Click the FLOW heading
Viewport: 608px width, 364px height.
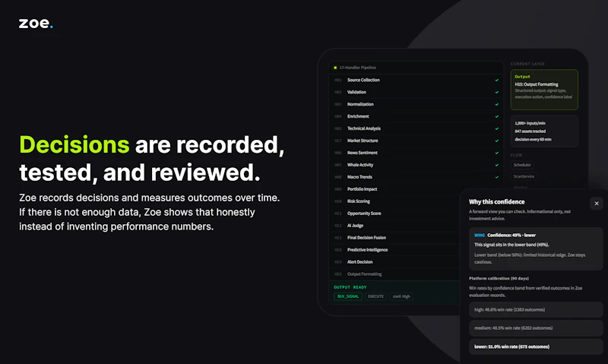click(516, 155)
